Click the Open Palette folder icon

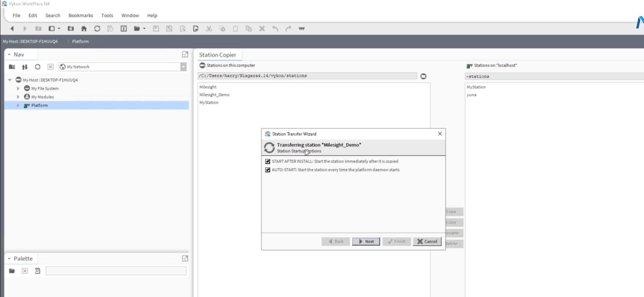(12, 271)
